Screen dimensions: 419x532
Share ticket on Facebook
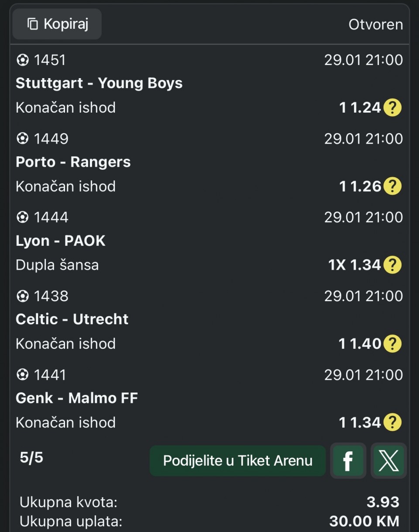pos(348,461)
